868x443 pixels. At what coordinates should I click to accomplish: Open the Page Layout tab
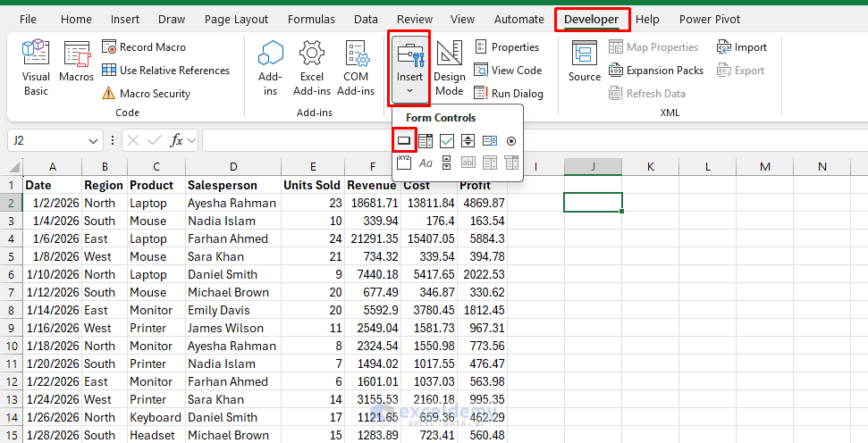pos(236,20)
